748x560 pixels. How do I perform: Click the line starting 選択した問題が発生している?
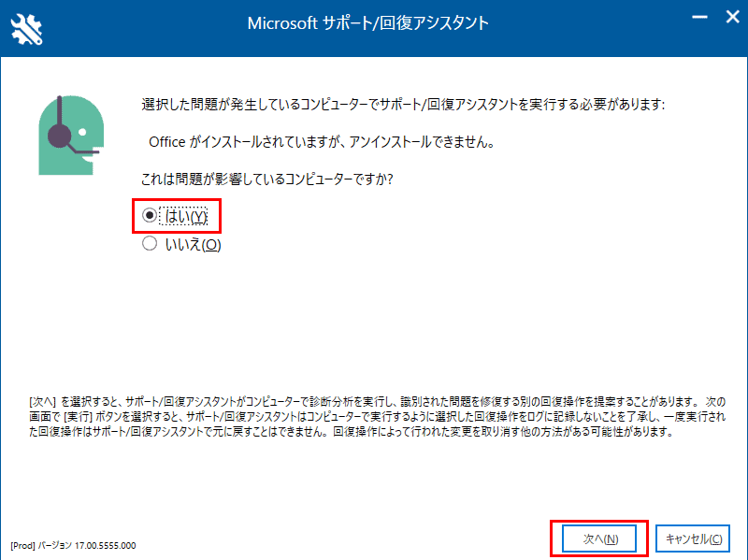coord(403,104)
